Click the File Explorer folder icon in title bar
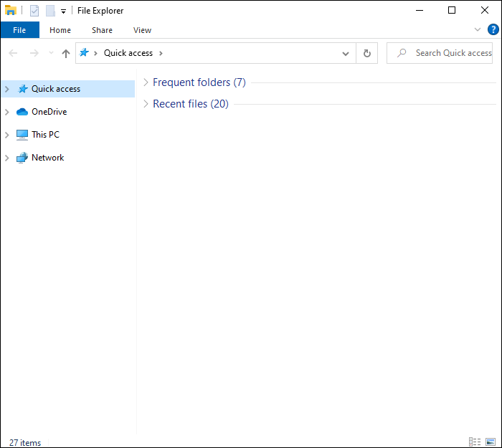This screenshot has width=502, height=448. pos(10,10)
